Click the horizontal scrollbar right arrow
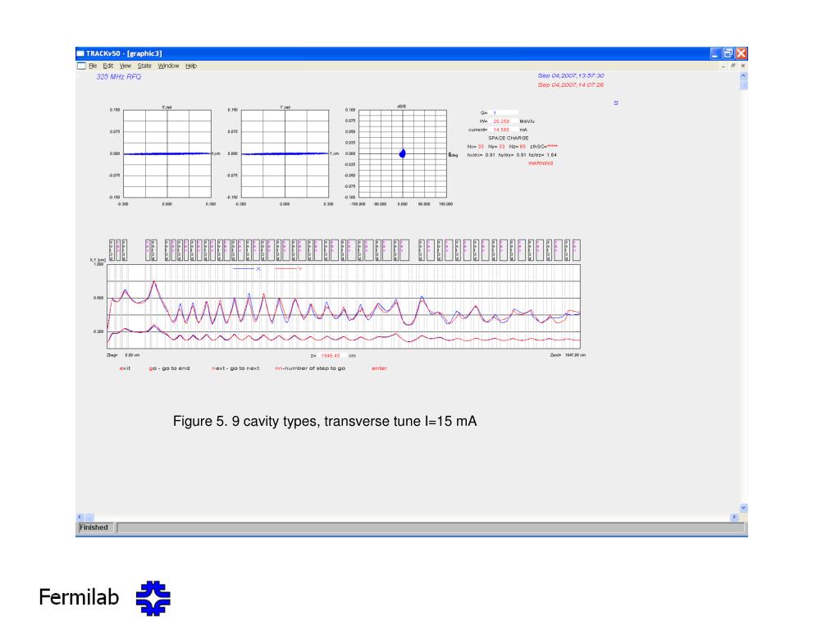 pos(734,518)
